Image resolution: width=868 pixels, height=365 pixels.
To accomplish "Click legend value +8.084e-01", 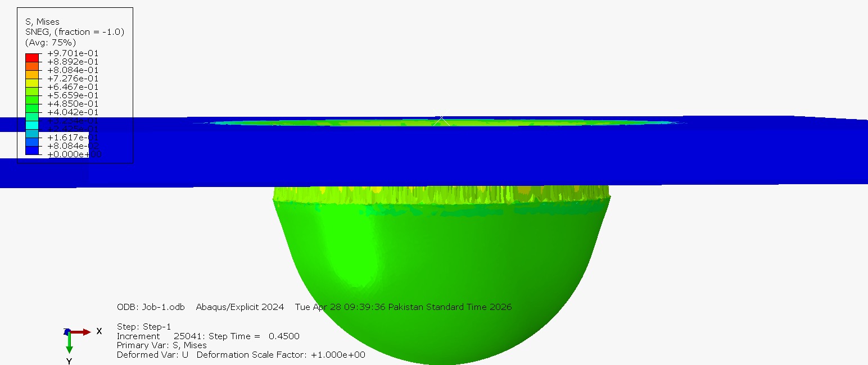I will pos(73,70).
